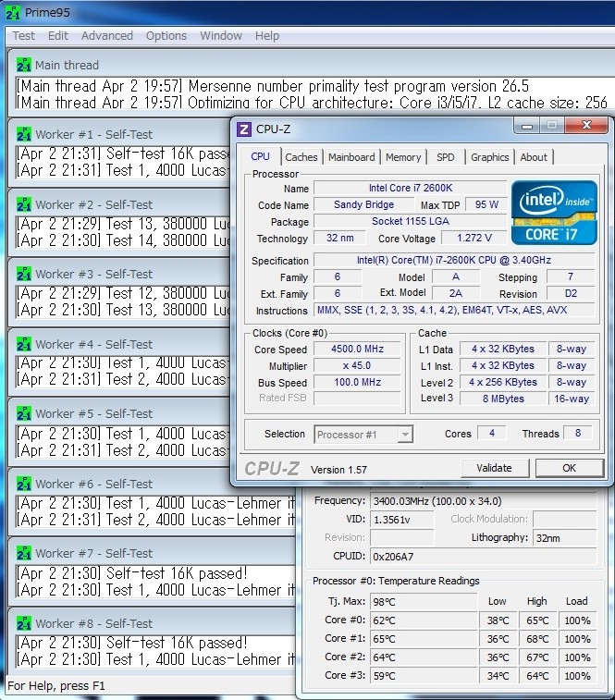Click the Bus Speed value 100.0 MHz

click(357, 382)
